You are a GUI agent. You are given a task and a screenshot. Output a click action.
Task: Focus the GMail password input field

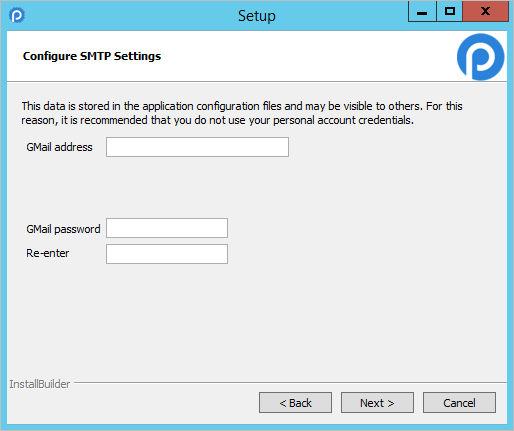pyautogui.click(x=167, y=228)
